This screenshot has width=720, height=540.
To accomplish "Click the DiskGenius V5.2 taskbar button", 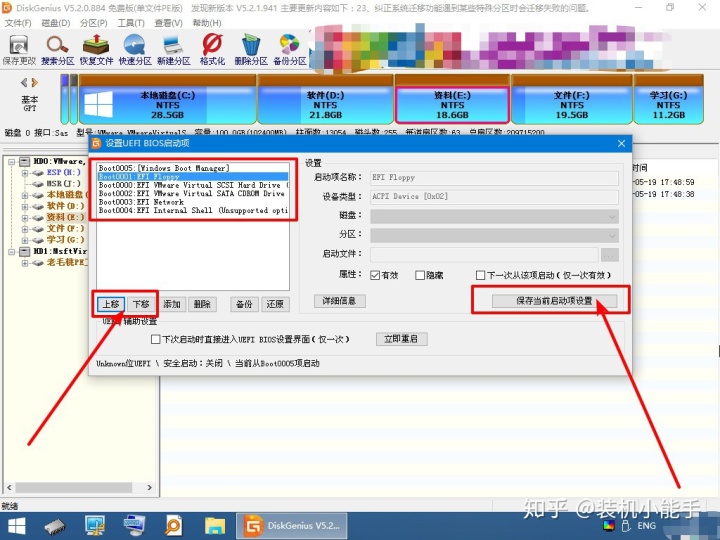I will 292,526.
